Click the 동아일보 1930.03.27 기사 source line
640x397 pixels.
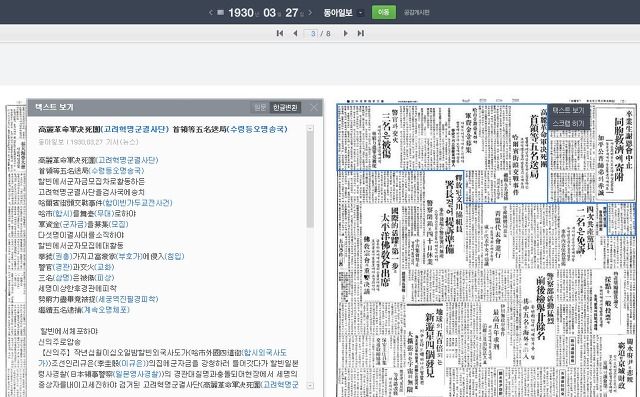[x=88, y=142]
